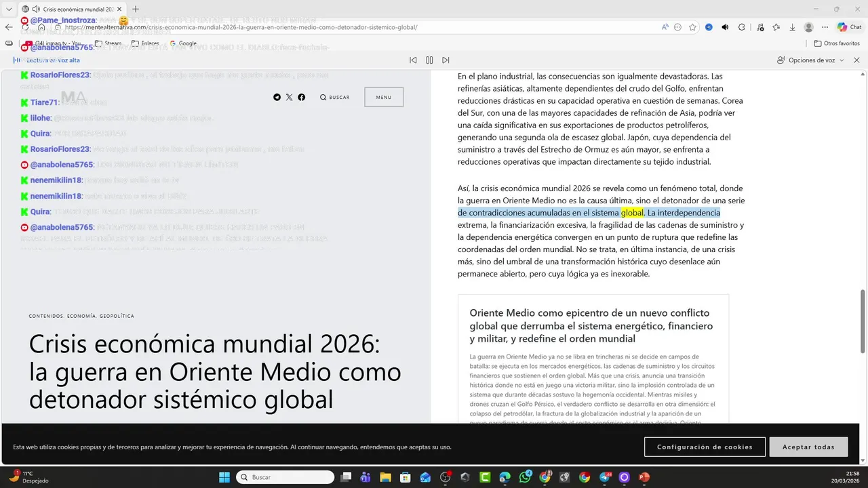The width and height of the screenshot is (868, 488).
Task: Open the site MENU button
Action: point(384,97)
